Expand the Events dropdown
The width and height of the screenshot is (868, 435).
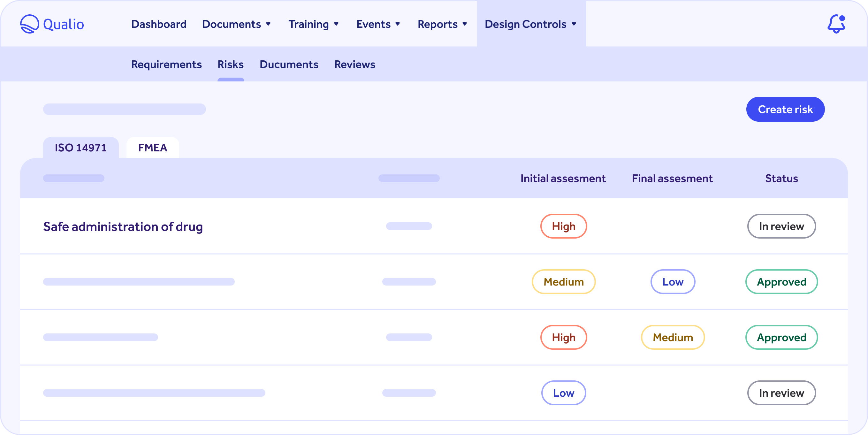(x=378, y=24)
